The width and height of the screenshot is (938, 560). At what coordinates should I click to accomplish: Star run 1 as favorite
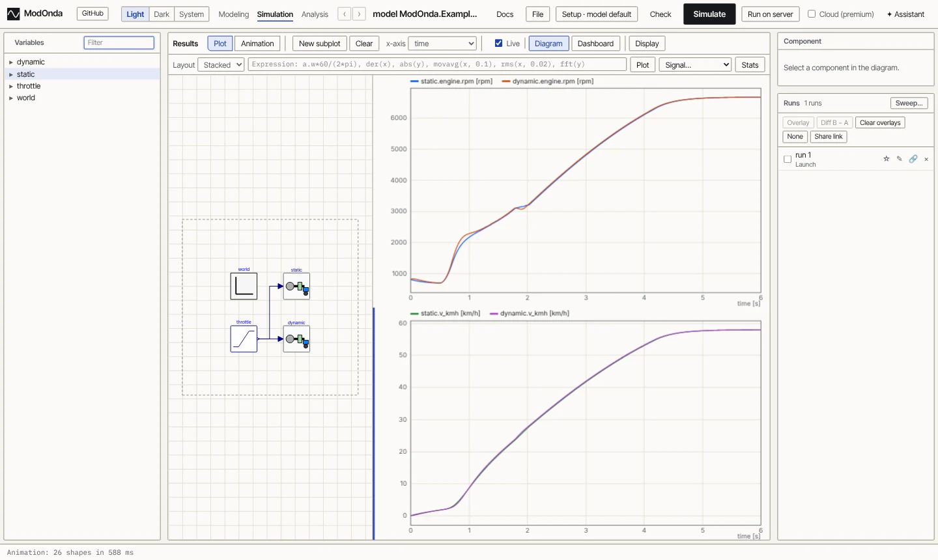(x=886, y=159)
